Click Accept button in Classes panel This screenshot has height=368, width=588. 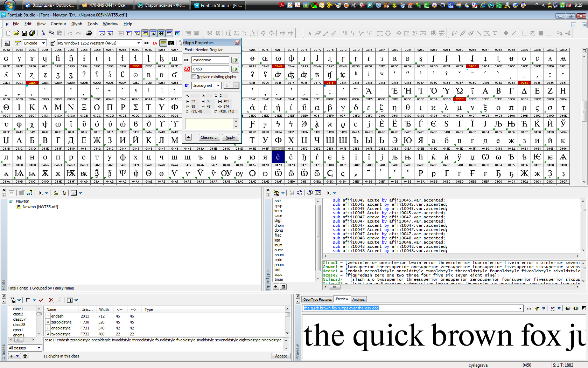pos(281,356)
